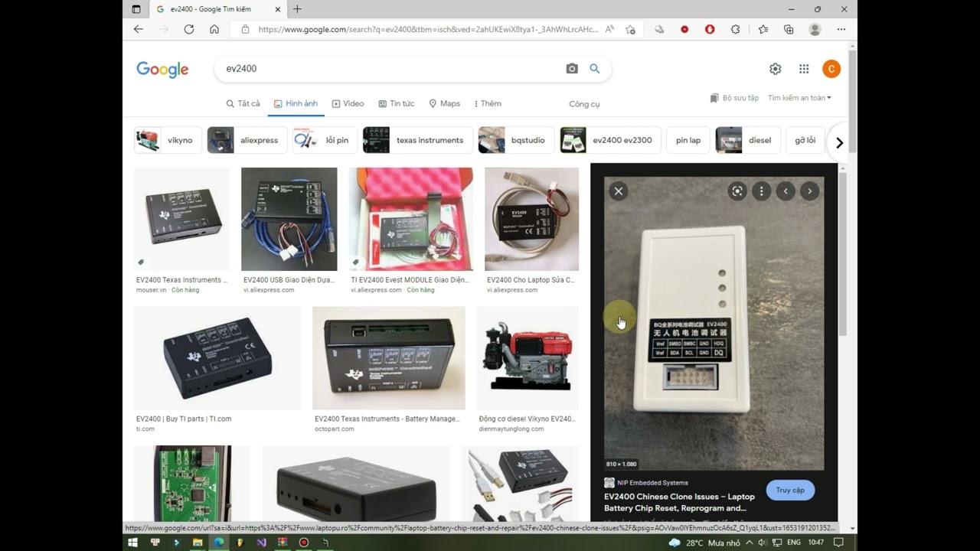Open new browser tab plus icon
This screenshot has width=980, height=551.
pos(297,9)
